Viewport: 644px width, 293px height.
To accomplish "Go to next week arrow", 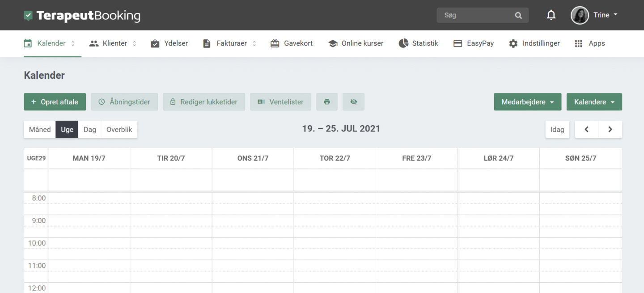I will pos(610,129).
